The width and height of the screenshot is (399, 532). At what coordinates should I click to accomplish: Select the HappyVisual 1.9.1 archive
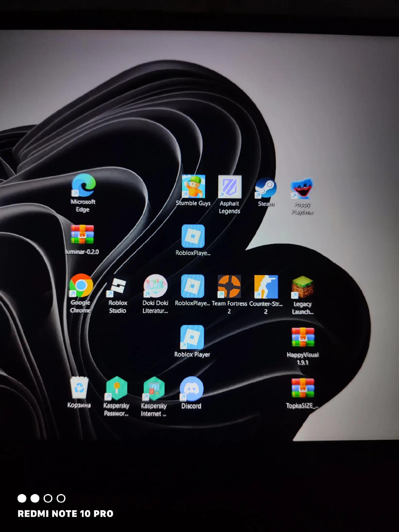[x=303, y=337]
